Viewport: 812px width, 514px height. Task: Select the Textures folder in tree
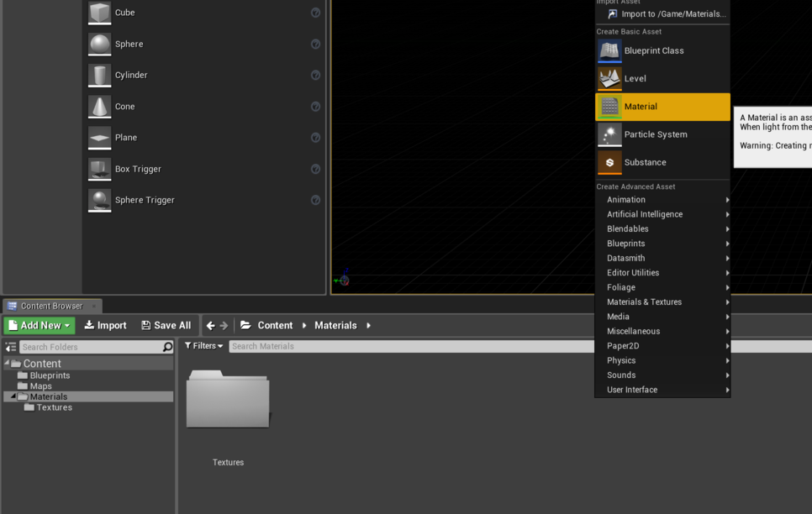point(55,408)
